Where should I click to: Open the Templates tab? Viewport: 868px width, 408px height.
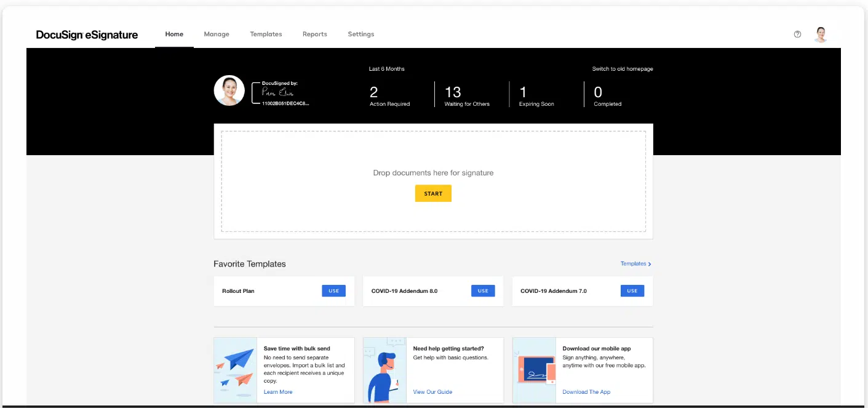pyautogui.click(x=266, y=34)
